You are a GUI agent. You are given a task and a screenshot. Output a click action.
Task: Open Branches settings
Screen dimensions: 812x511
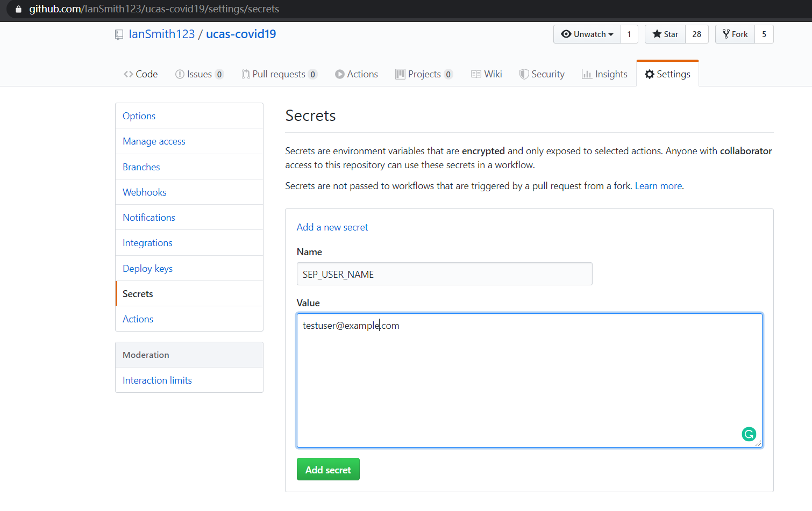coord(189,167)
